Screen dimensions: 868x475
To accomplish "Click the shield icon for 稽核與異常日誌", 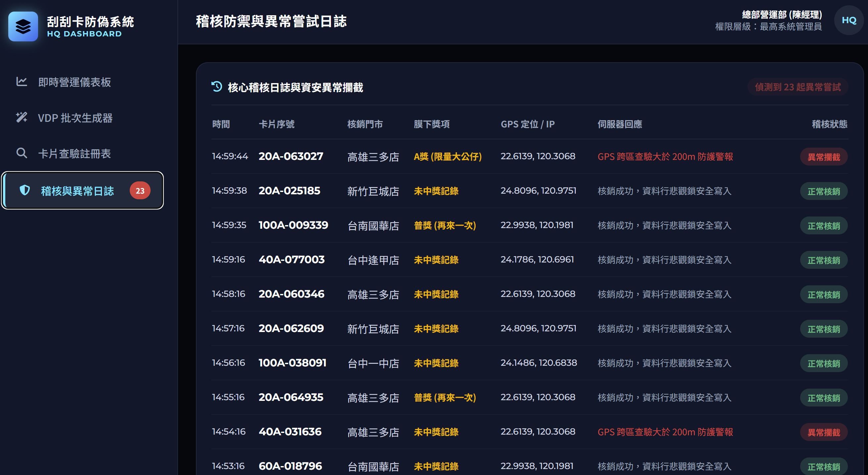I will coord(24,190).
